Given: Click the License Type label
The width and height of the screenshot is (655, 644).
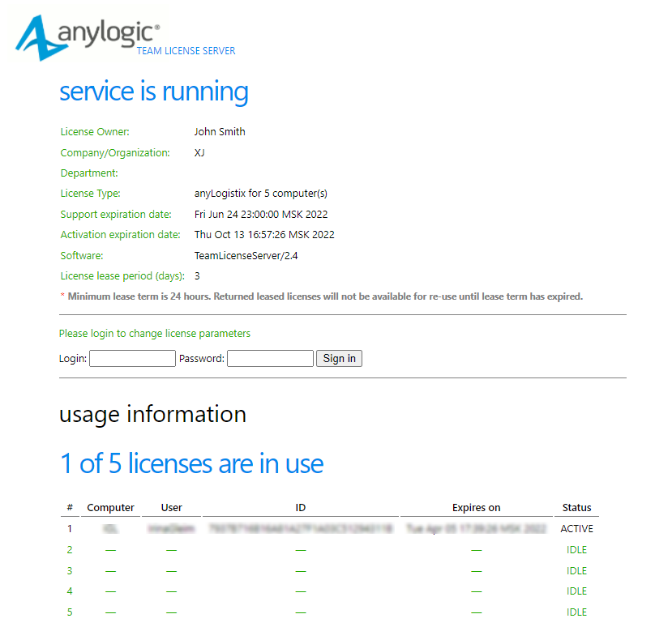Looking at the screenshot, I should (90, 194).
